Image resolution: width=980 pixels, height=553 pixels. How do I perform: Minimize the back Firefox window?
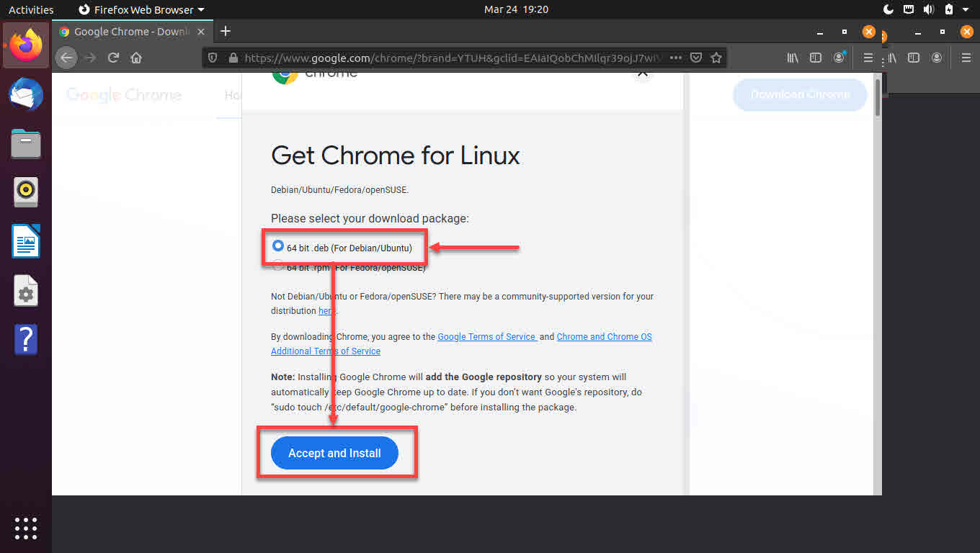point(917,32)
